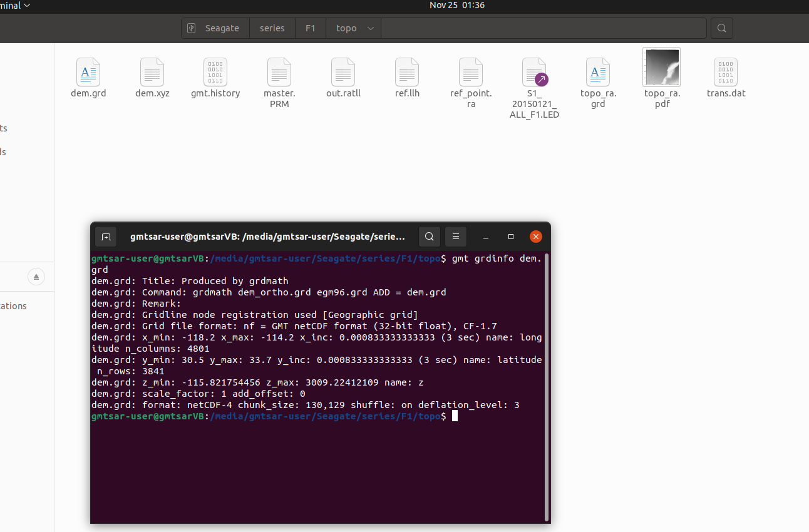The image size is (809, 532).
Task: Go to the F1 folder breadcrumb
Action: (x=311, y=28)
